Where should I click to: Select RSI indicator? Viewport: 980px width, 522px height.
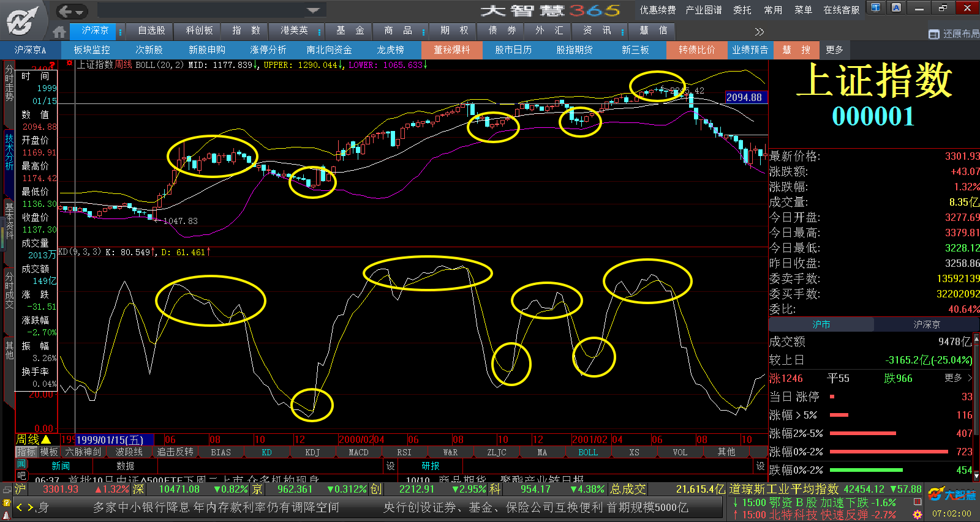tap(404, 452)
